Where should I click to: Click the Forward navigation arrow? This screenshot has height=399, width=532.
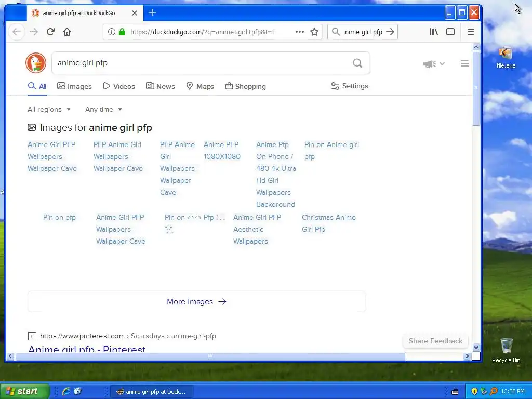click(34, 32)
